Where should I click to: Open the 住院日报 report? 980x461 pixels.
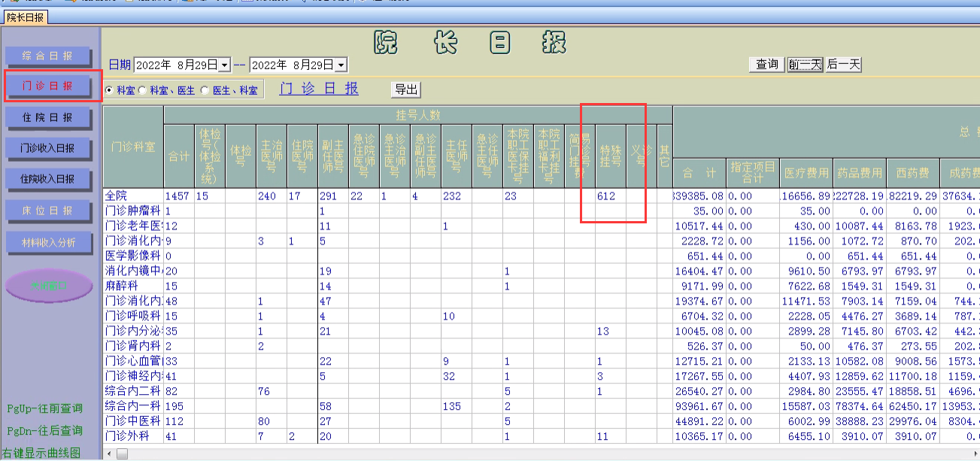(48, 117)
